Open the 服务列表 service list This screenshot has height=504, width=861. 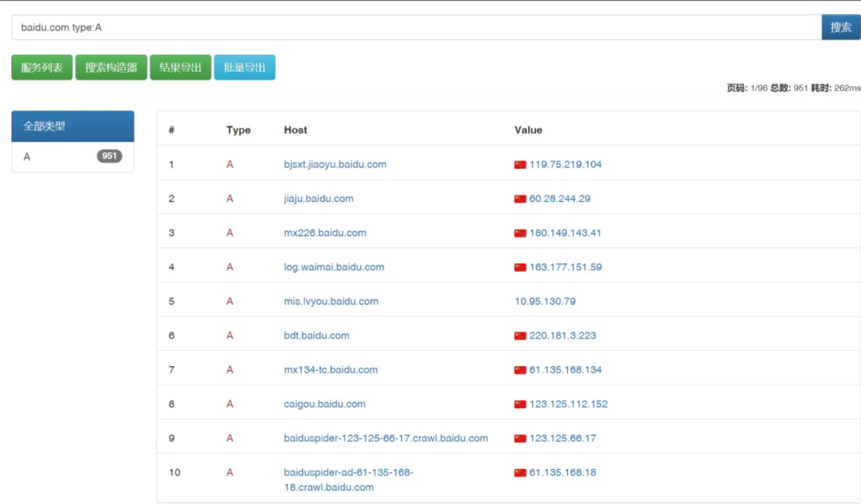click(x=42, y=68)
